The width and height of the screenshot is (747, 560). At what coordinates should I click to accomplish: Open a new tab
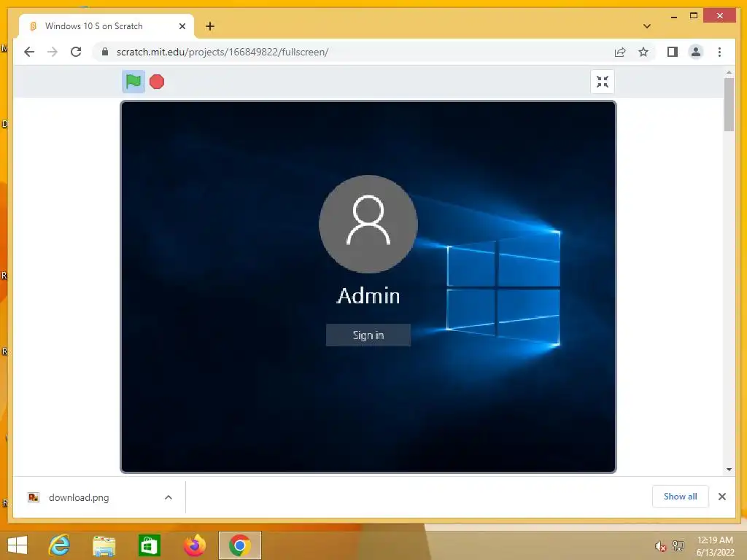tap(210, 26)
